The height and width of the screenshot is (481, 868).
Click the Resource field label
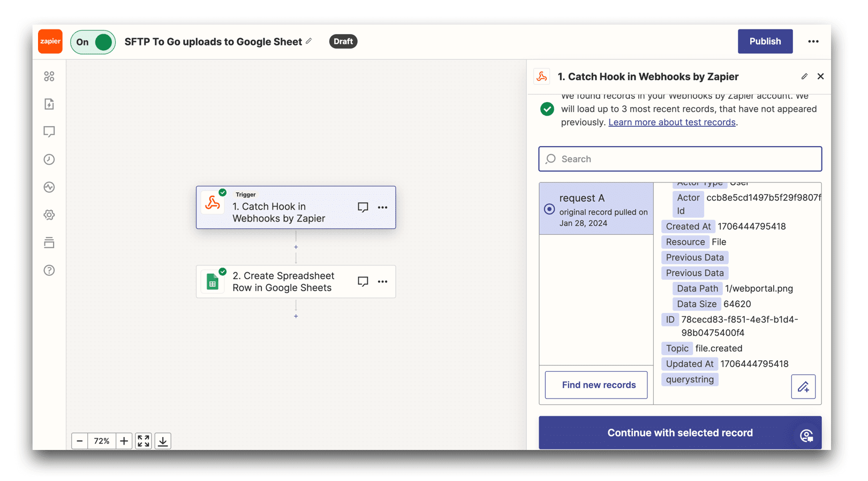[685, 242]
